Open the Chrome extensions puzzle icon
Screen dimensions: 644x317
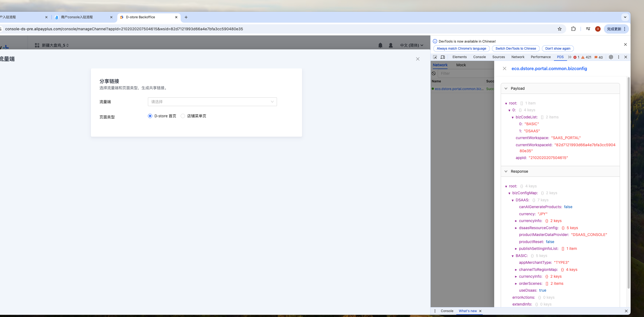pos(573,29)
